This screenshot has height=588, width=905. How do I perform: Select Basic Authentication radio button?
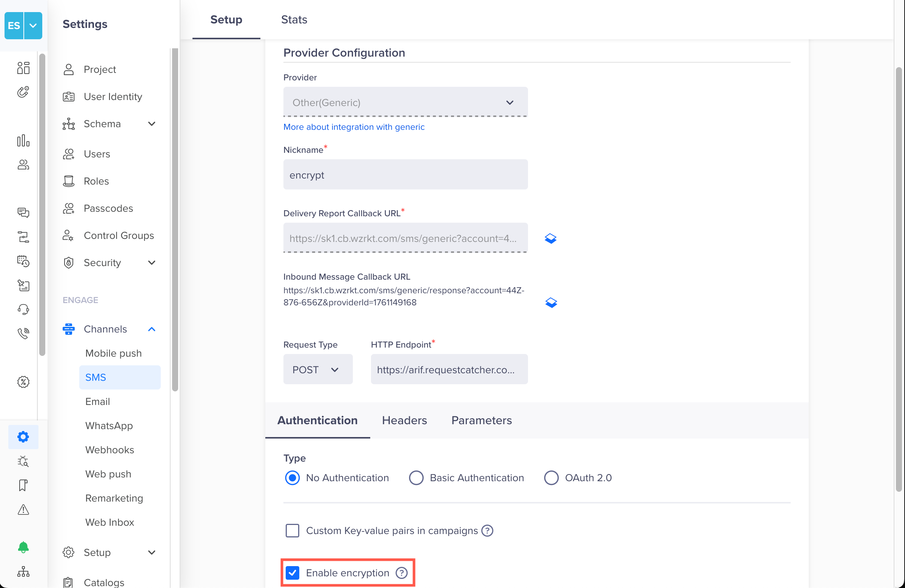(x=416, y=478)
